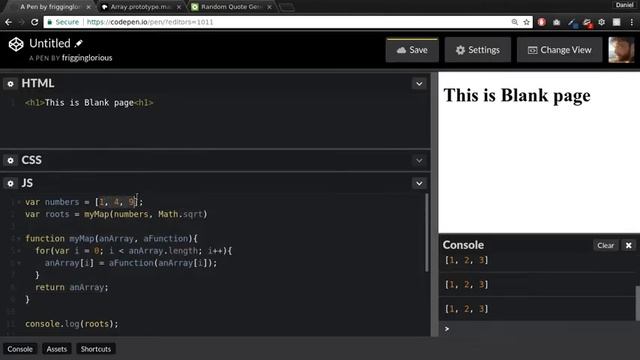640x360 pixels.
Task: Open Change View menu
Action: pyautogui.click(x=560, y=50)
